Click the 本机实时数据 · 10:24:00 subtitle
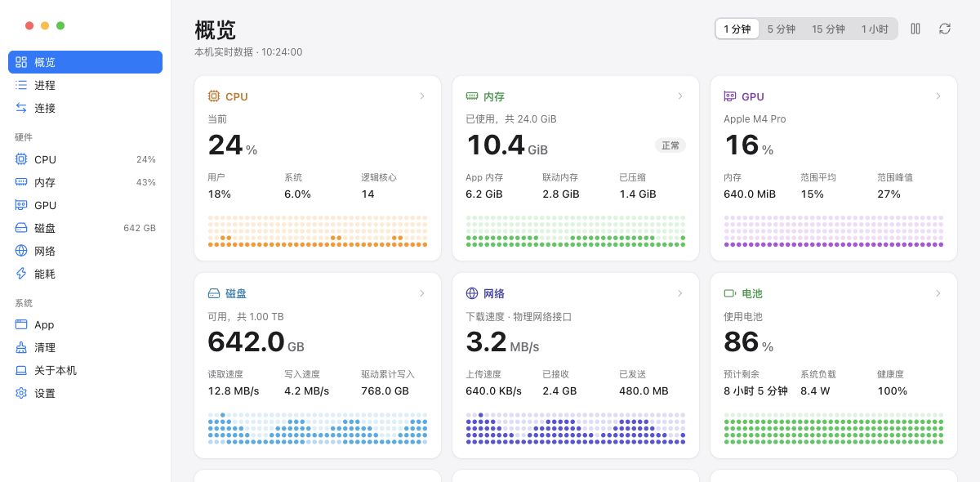 tap(248, 52)
